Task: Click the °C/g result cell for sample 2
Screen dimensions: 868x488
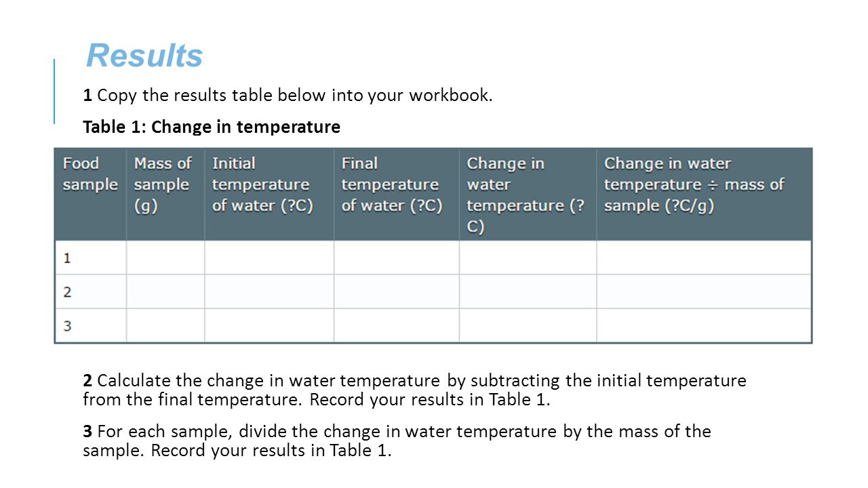Action: 704,291
